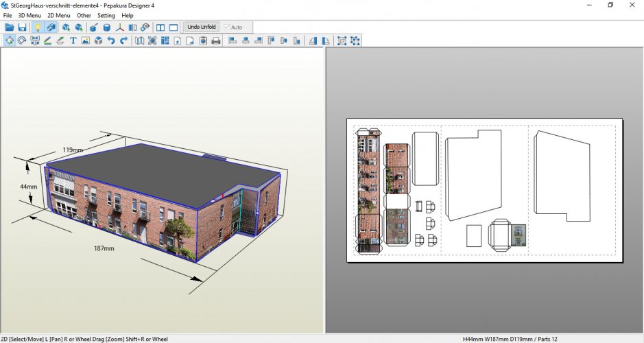Screen dimensions: 644x343
Task: Toggle the Auto checkbox
Action: click(233, 27)
